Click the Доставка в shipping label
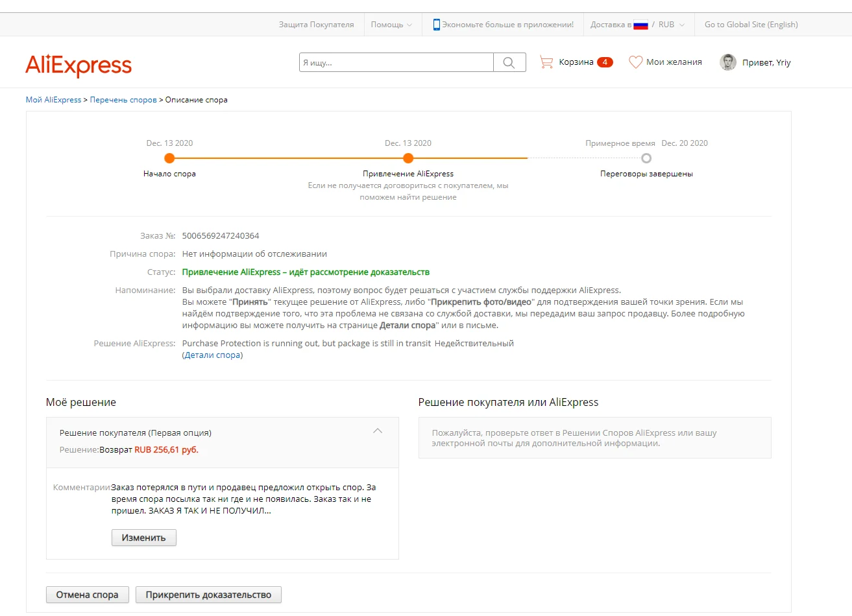The width and height of the screenshot is (852, 616). coord(611,25)
